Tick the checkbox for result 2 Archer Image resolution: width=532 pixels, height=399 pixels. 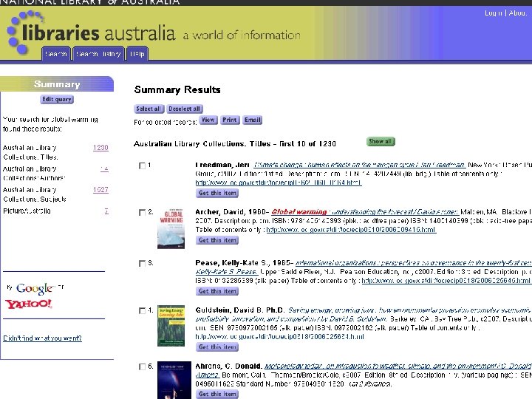tap(142, 212)
